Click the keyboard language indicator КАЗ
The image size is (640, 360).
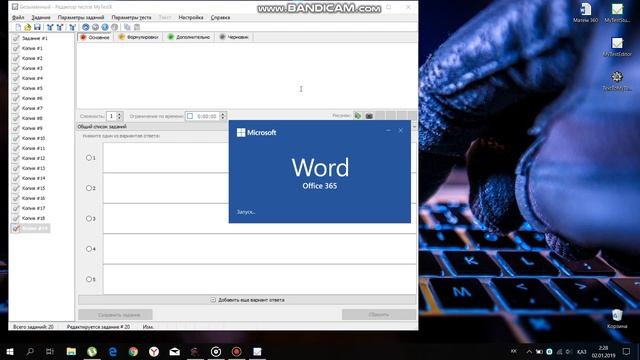(582, 351)
